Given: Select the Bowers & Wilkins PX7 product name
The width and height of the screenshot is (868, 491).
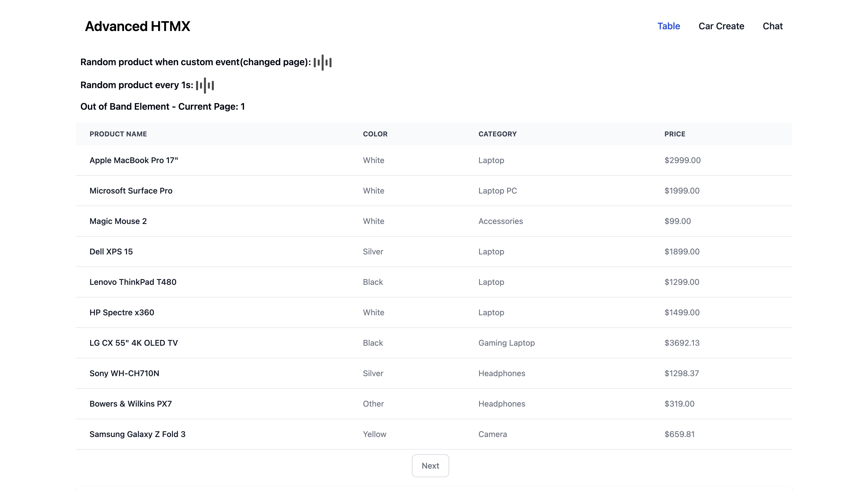Looking at the screenshot, I should 130,404.
